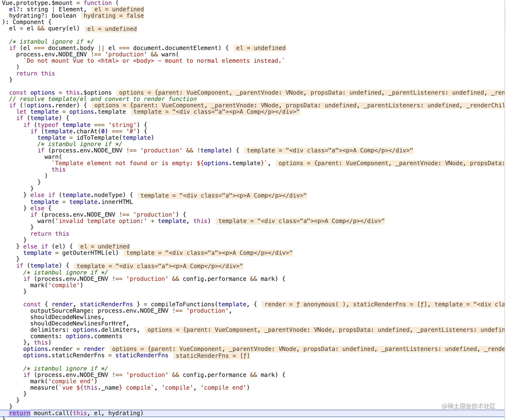Click 'let template = options.template' statement

[x=71, y=112]
